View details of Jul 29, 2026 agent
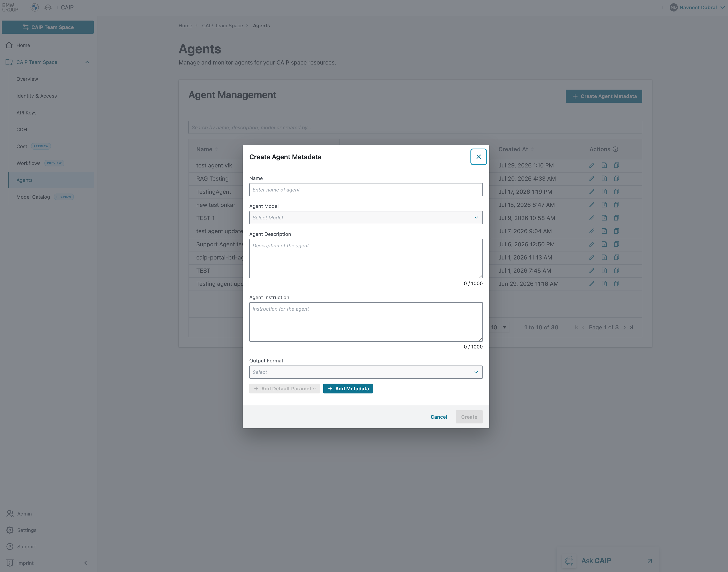The image size is (728, 572). pyautogui.click(x=604, y=165)
